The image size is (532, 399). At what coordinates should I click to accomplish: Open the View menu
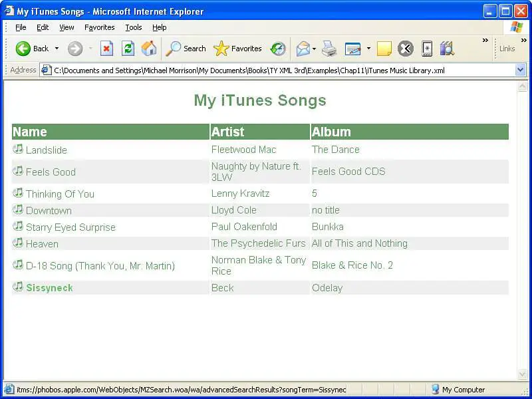coord(66,27)
